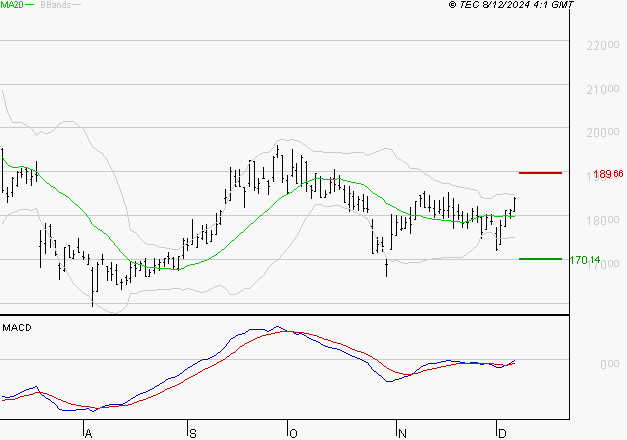Click the green MA20 legend line sample
This screenshot has height=440, width=627.
[29, 5]
